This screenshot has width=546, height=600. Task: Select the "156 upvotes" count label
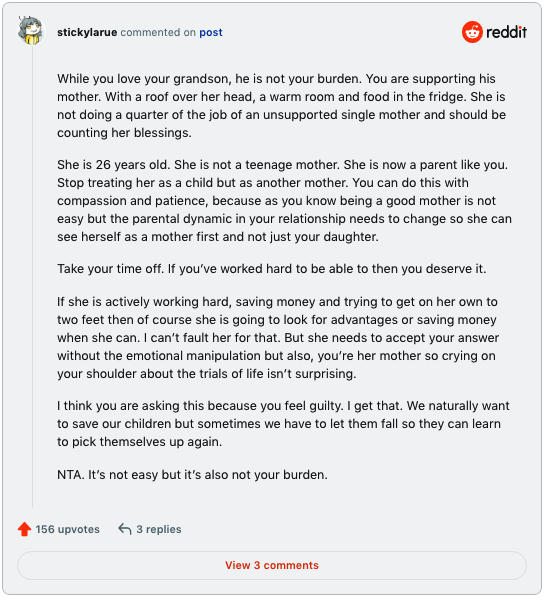click(68, 531)
